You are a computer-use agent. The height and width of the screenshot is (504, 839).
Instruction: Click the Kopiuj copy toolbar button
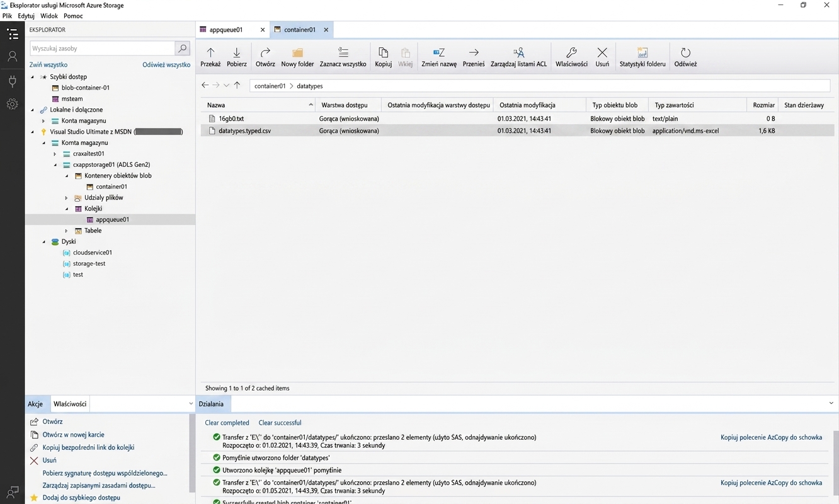(383, 57)
